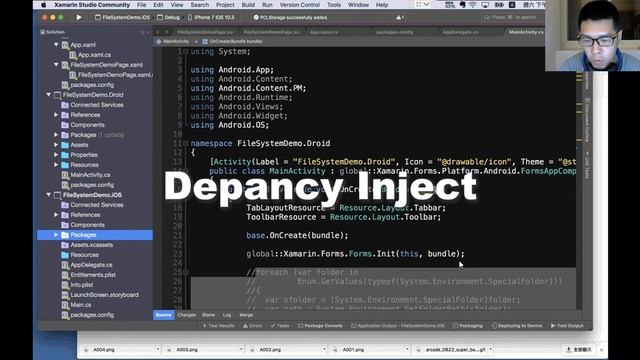The image size is (640, 360).
Task: Open the Project menu
Action: pyautogui.click(x=225, y=5)
